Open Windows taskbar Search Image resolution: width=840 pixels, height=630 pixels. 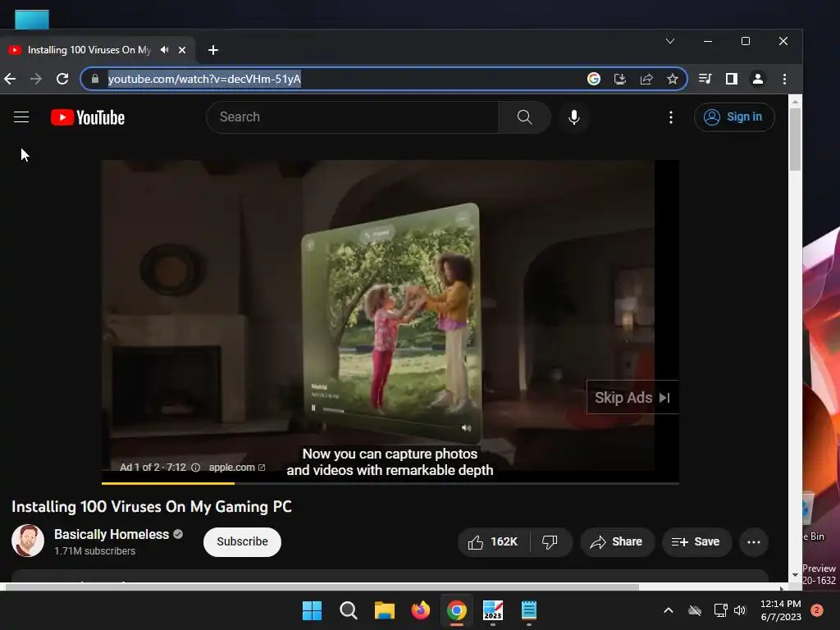tap(348, 610)
